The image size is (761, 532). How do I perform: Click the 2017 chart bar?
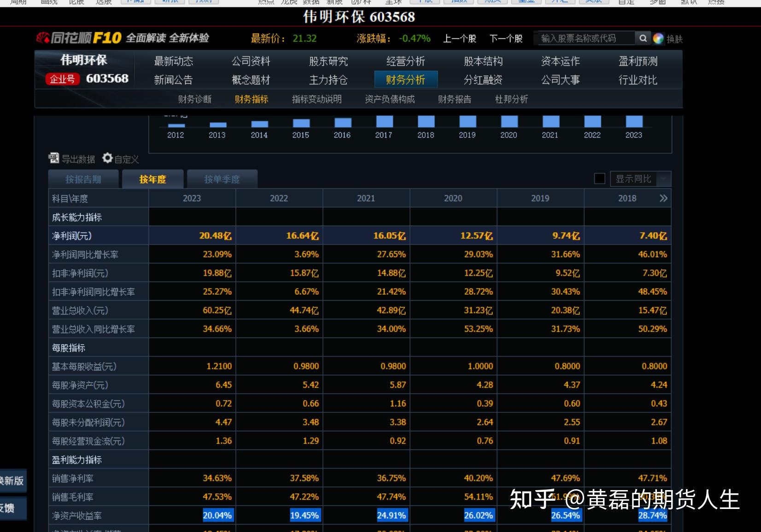pyautogui.click(x=384, y=122)
